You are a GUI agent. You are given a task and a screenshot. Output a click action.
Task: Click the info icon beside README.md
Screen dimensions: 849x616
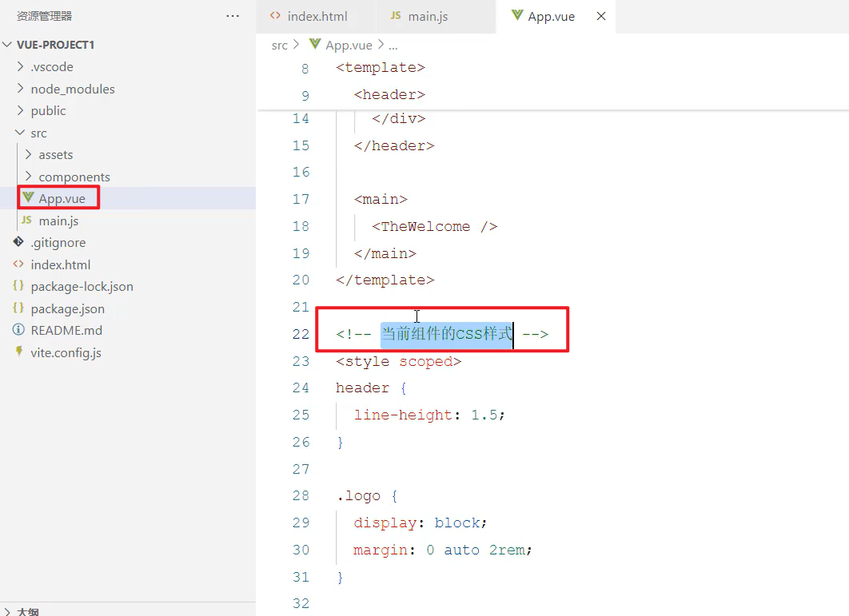coord(18,330)
